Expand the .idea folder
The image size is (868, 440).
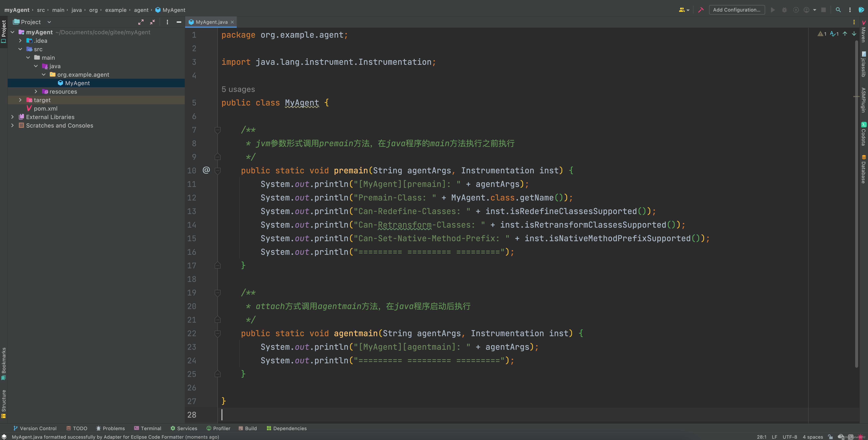[x=20, y=41]
